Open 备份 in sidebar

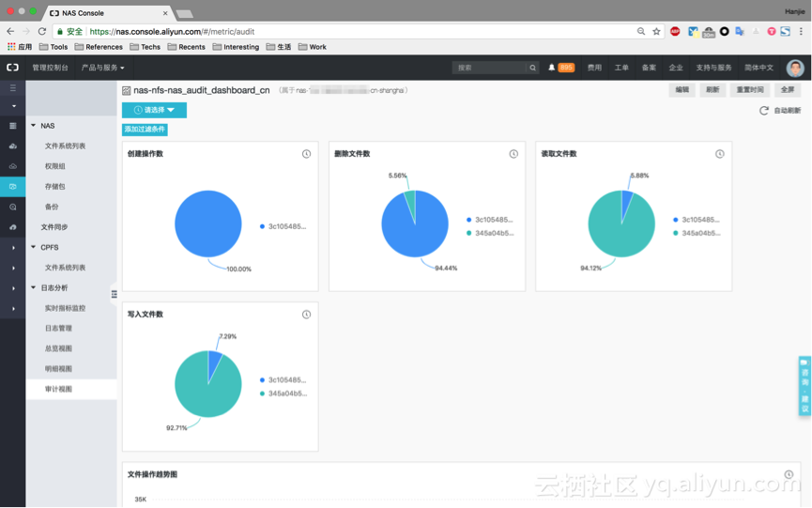pyautogui.click(x=52, y=207)
